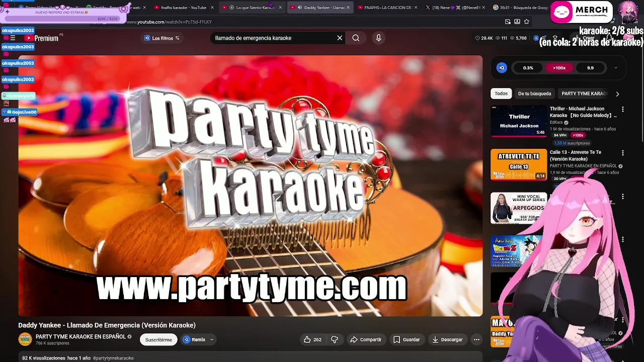Click the 5,766 clock stat in header

pyautogui.click(x=518, y=38)
